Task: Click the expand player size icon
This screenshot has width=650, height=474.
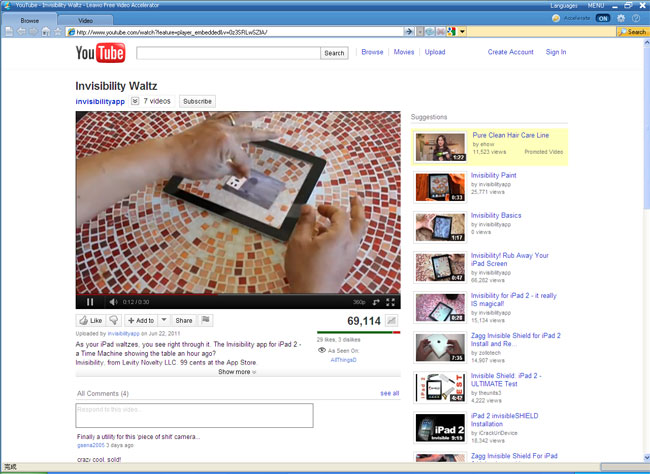Action: coord(376,302)
